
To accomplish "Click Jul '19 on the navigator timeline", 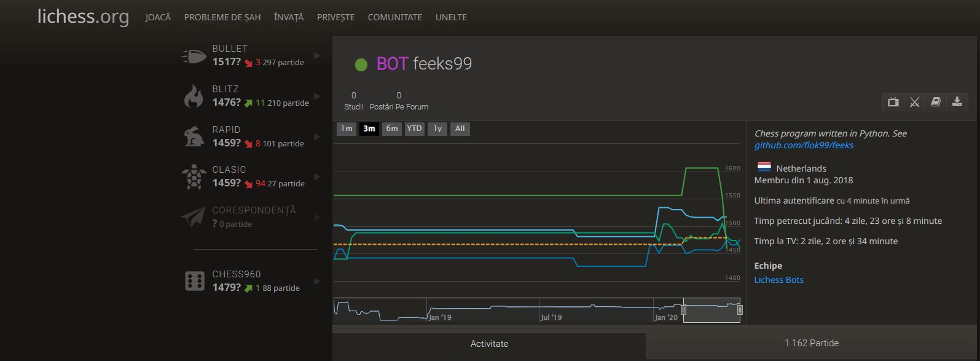I will click(551, 317).
